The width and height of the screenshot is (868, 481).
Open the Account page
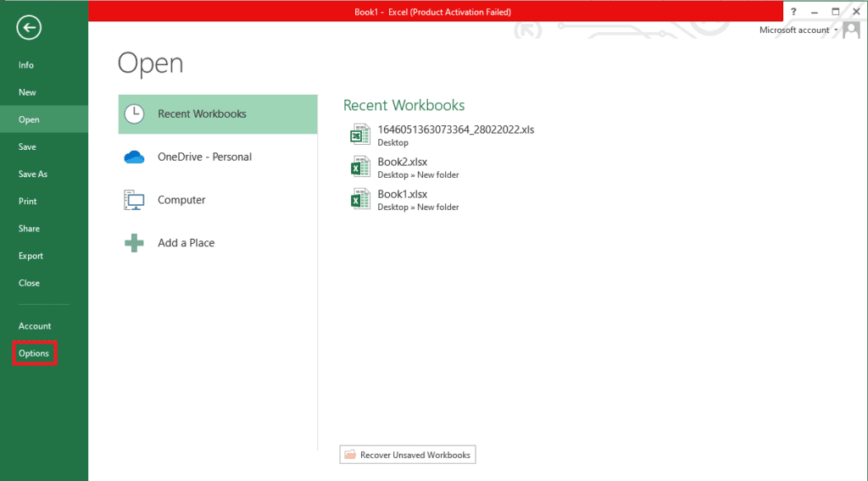35,326
